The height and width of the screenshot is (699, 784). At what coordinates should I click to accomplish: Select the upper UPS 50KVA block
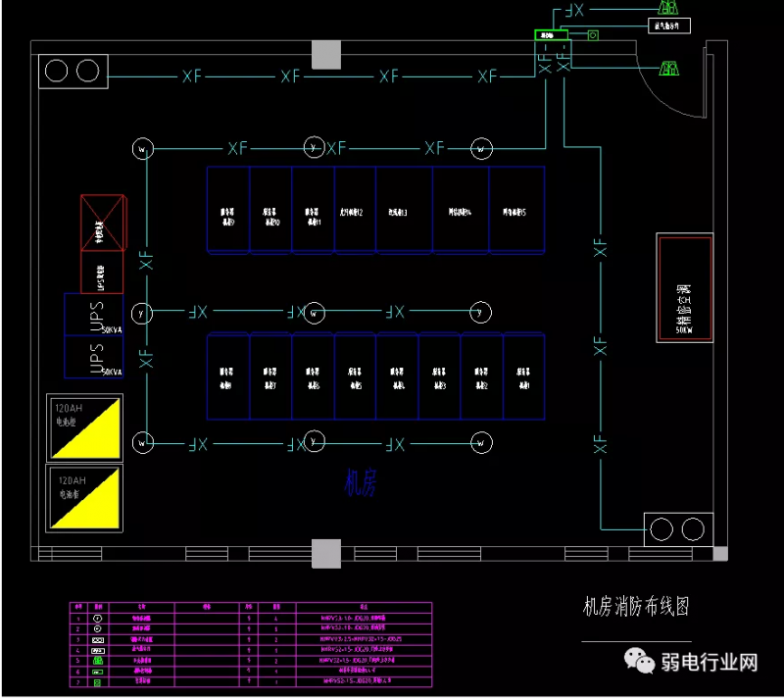click(x=95, y=315)
